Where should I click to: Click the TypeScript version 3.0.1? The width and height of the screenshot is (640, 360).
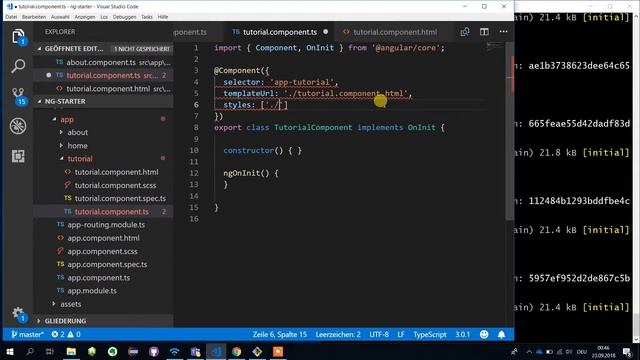462,334
